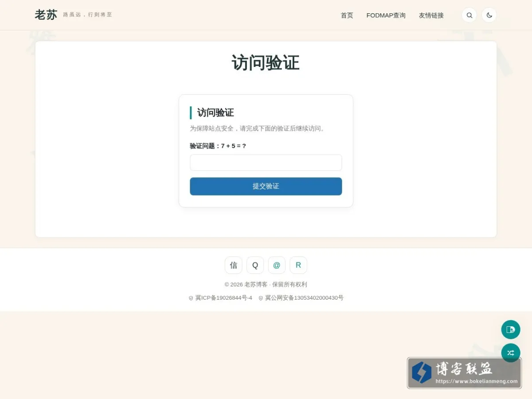Click the large 访问验证 page heading

(x=266, y=63)
